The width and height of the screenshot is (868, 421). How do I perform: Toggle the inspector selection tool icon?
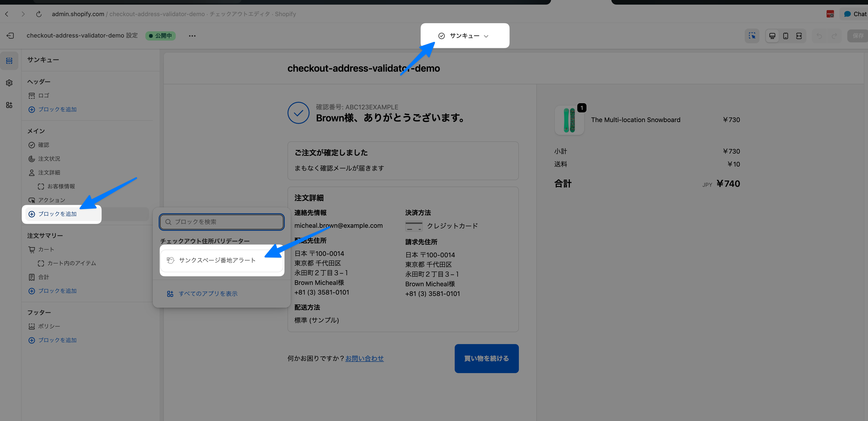click(752, 36)
